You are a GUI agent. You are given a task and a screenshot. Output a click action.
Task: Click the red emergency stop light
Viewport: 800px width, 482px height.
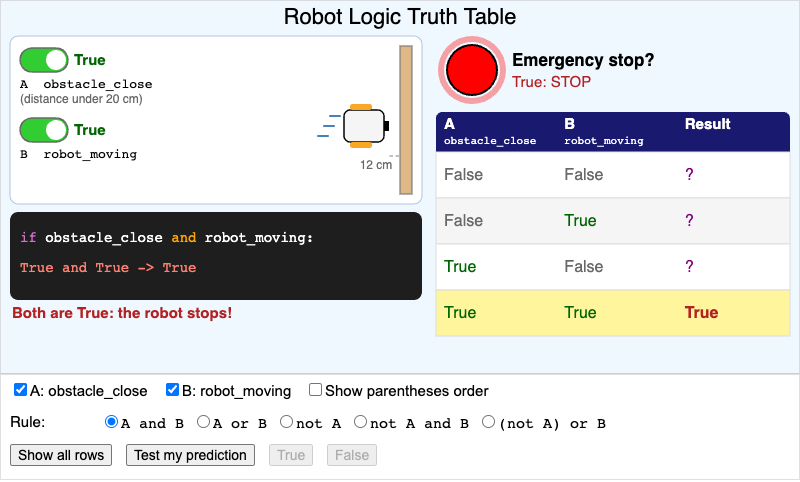click(x=472, y=70)
